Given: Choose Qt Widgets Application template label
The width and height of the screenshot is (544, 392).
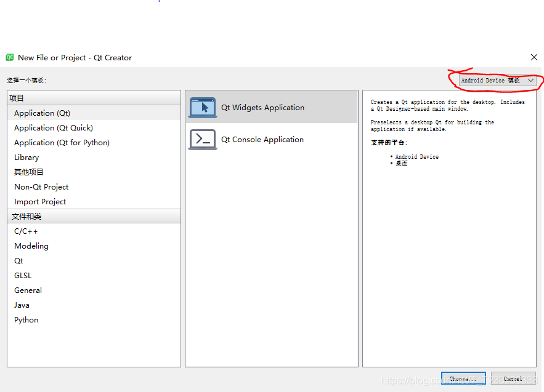Looking at the screenshot, I should 262,108.
